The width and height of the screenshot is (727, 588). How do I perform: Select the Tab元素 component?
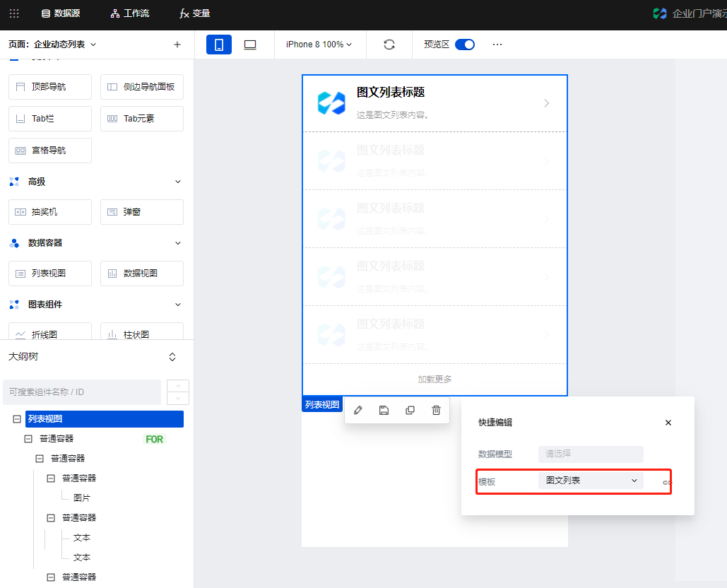coord(142,119)
